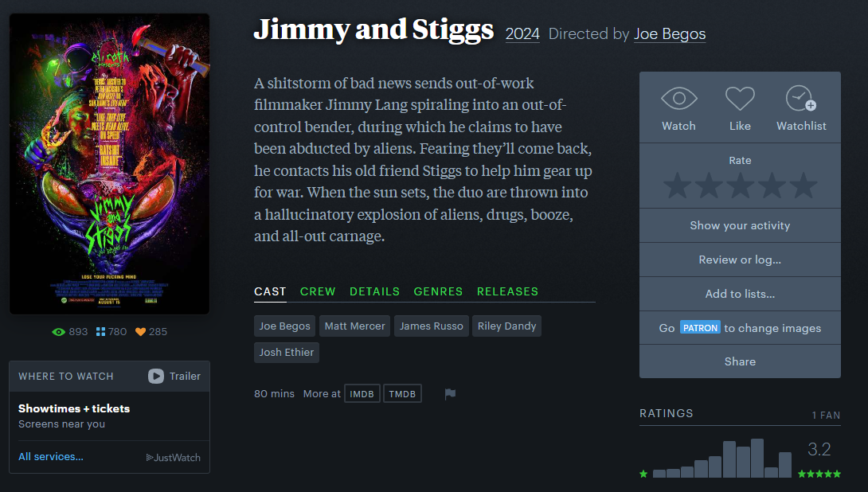Expand All services list
This screenshot has width=868, height=492.
tap(51, 457)
